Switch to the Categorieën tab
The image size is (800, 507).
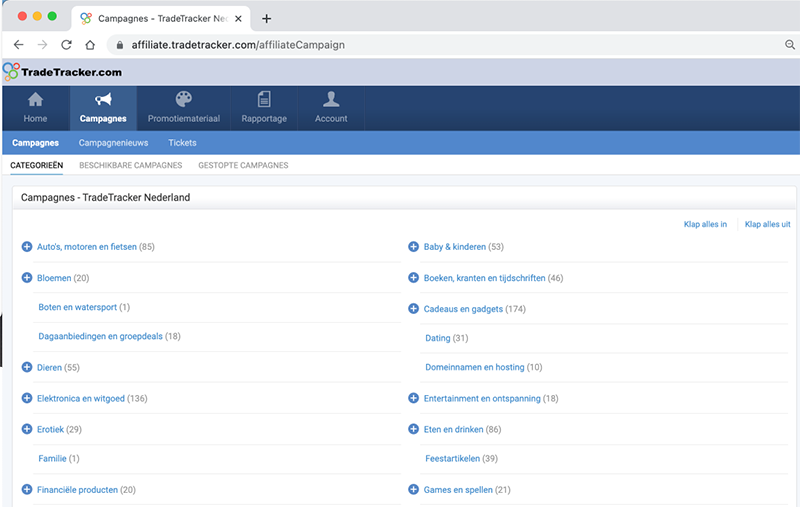click(x=37, y=165)
